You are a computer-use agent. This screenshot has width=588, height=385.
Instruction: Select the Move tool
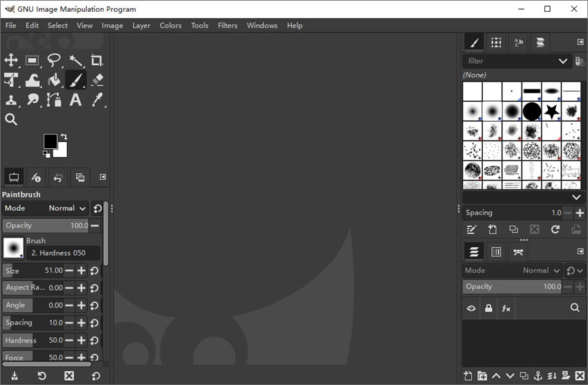tap(11, 60)
